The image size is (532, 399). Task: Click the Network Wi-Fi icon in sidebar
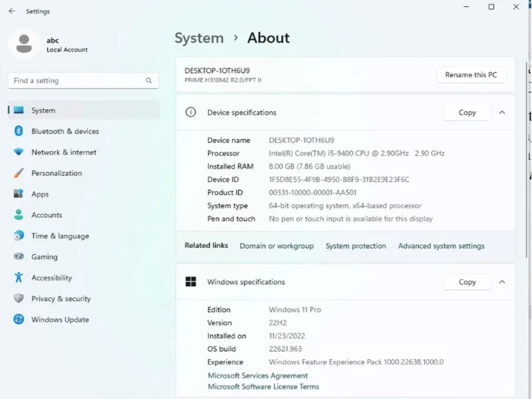19,152
